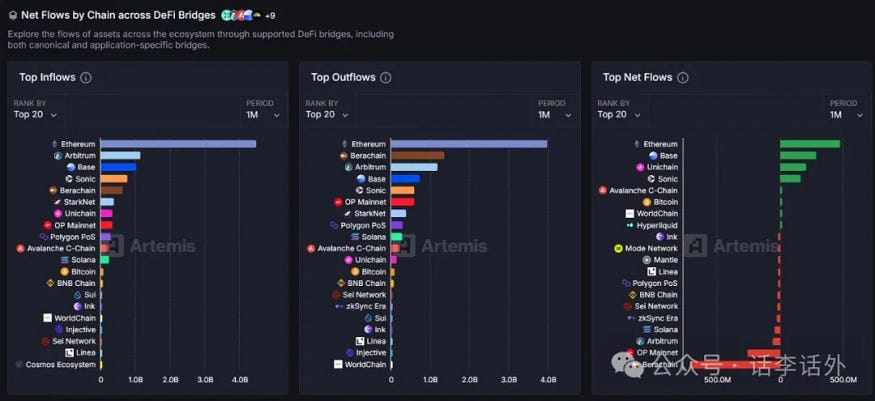Click the Solana label in Top Outflows
Screen dimensions: 875x401
[x=373, y=237]
